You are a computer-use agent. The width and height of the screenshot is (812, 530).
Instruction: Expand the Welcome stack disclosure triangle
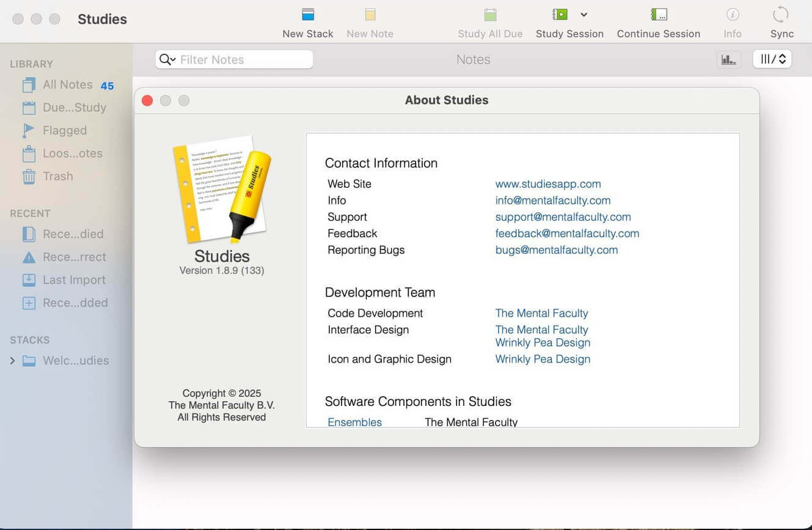pos(13,361)
